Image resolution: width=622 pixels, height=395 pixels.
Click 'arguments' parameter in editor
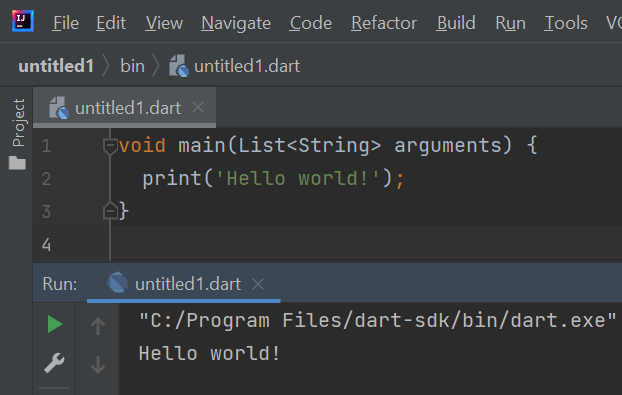448,146
